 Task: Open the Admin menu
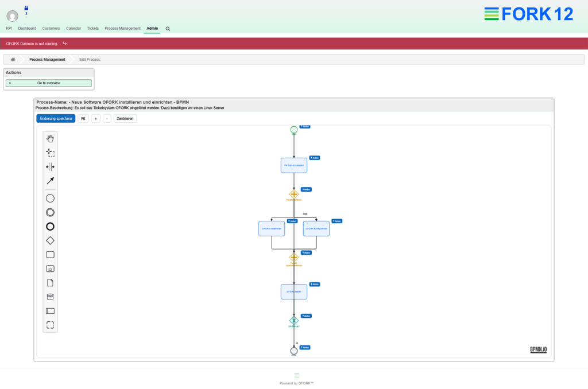click(152, 29)
